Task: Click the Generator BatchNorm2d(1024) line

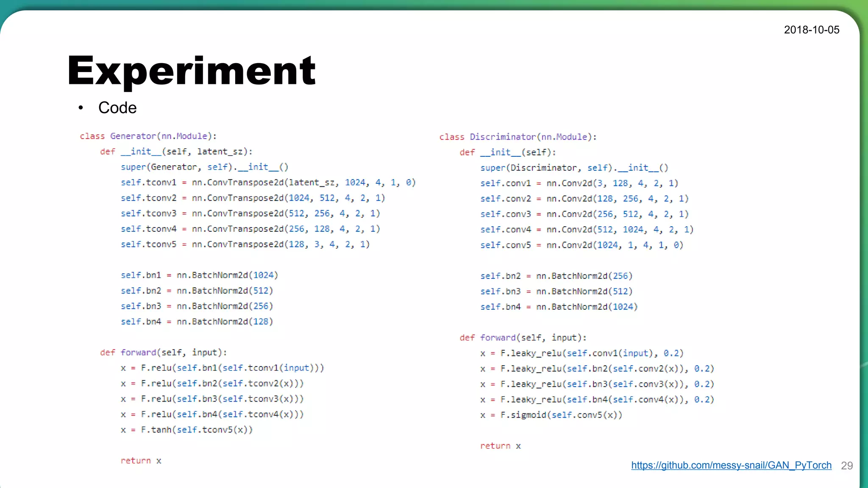Action: (x=199, y=275)
